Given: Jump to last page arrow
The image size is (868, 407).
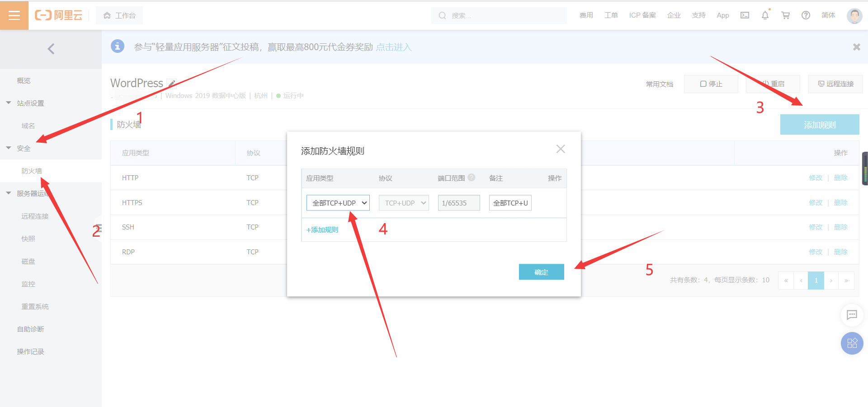Looking at the screenshot, I should point(846,281).
